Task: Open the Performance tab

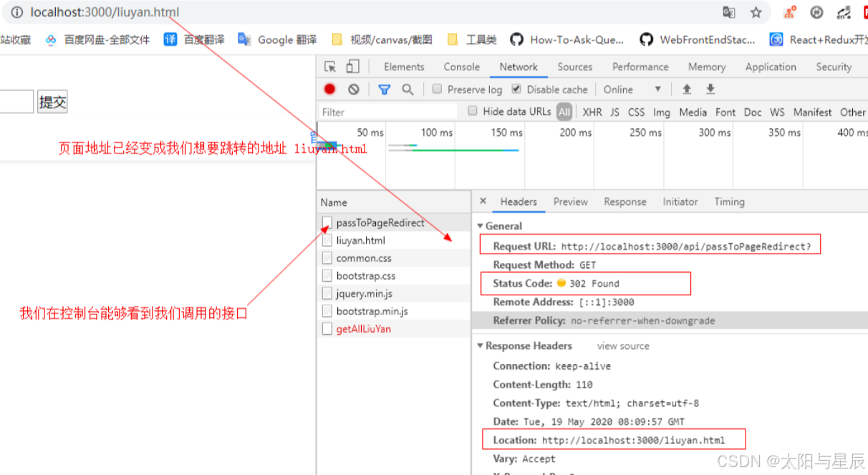Action: click(640, 67)
